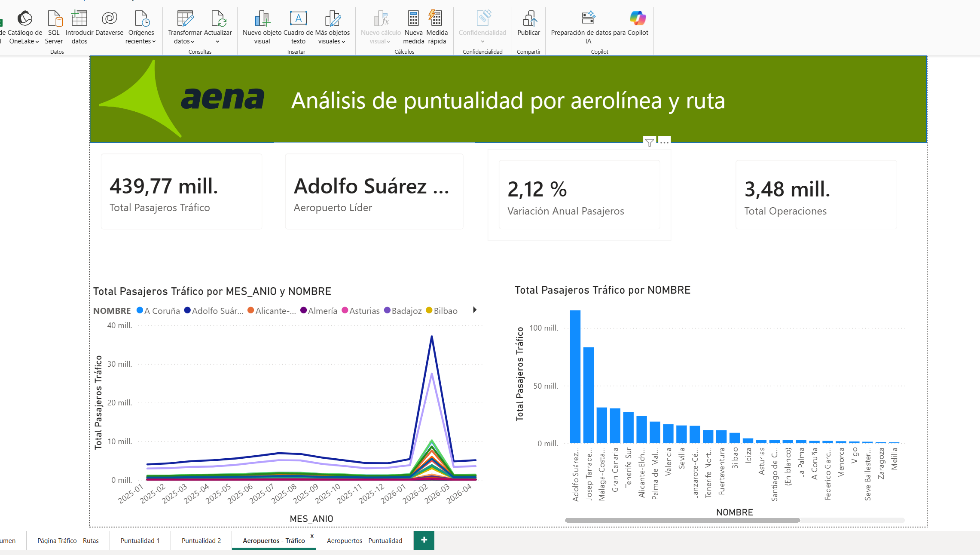
Task: Toggle A Coruña legend series
Action: pyautogui.click(x=158, y=311)
